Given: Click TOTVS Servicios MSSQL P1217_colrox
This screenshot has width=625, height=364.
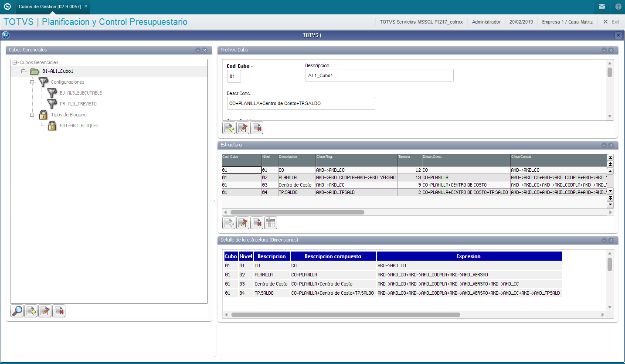Looking at the screenshot, I should (421, 22).
